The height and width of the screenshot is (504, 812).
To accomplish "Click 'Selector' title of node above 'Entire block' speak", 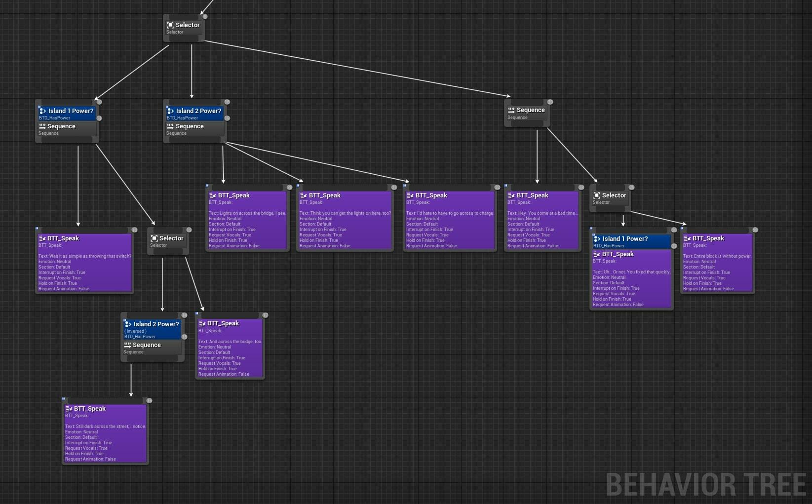I will [614, 195].
